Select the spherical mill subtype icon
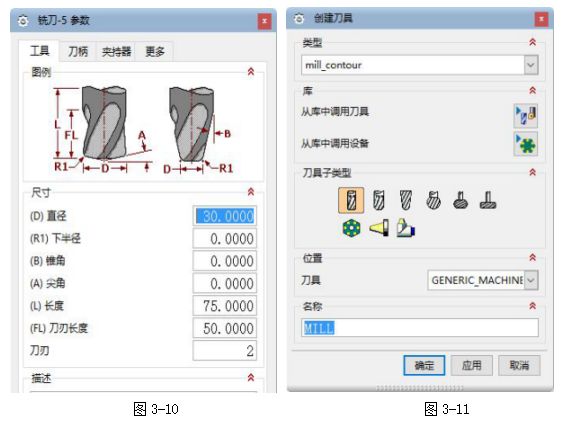 point(433,200)
